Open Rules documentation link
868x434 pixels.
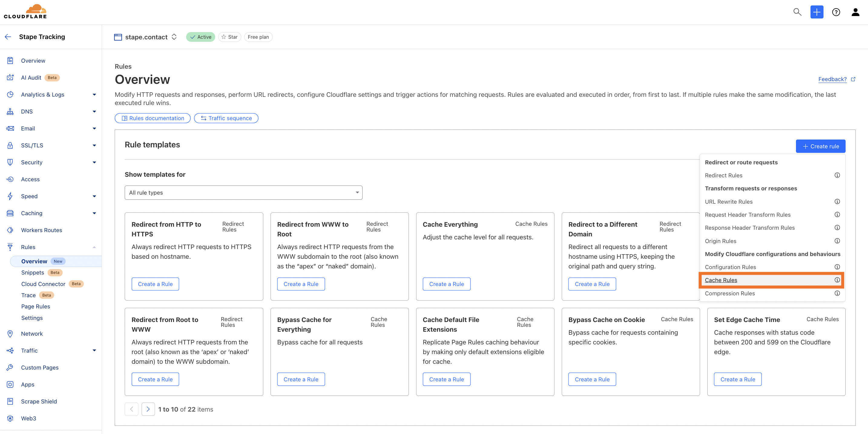[x=153, y=118]
